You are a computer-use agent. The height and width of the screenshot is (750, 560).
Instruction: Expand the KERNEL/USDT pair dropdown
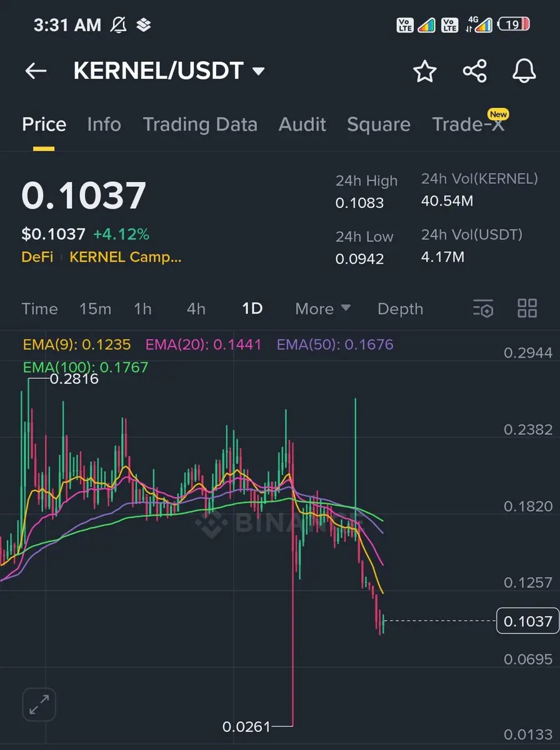pos(258,71)
